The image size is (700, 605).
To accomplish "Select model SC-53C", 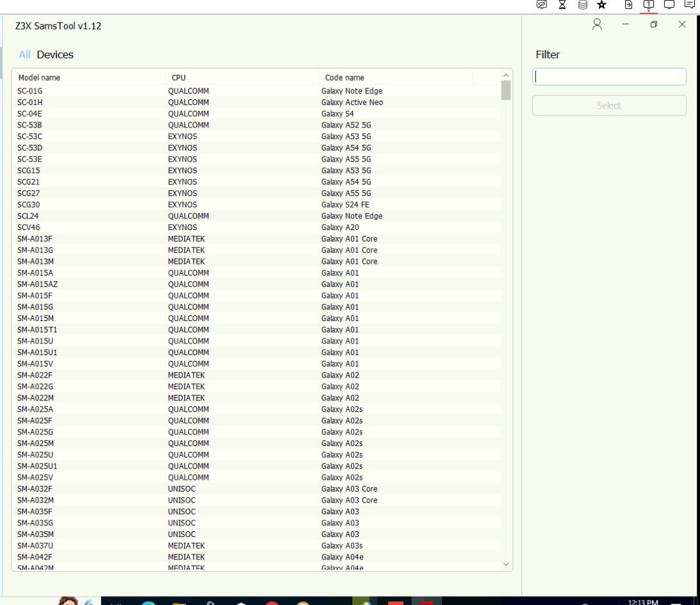I will point(257,137).
